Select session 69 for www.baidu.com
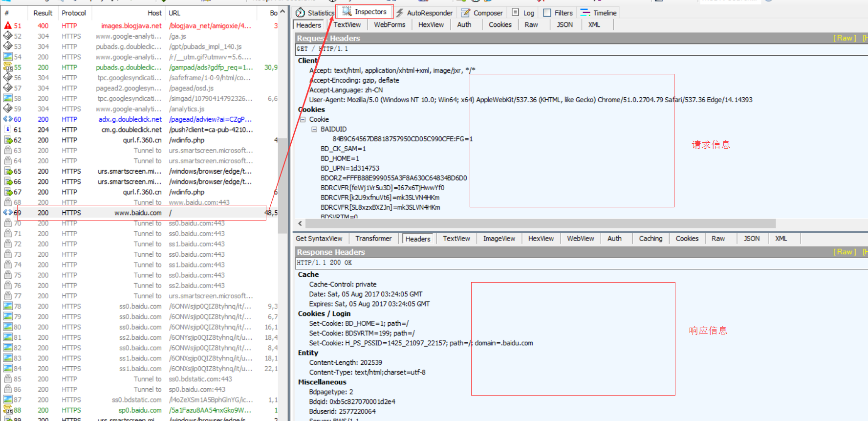Image resolution: width=868 pixels, height=421 pixels. (138, 213)
